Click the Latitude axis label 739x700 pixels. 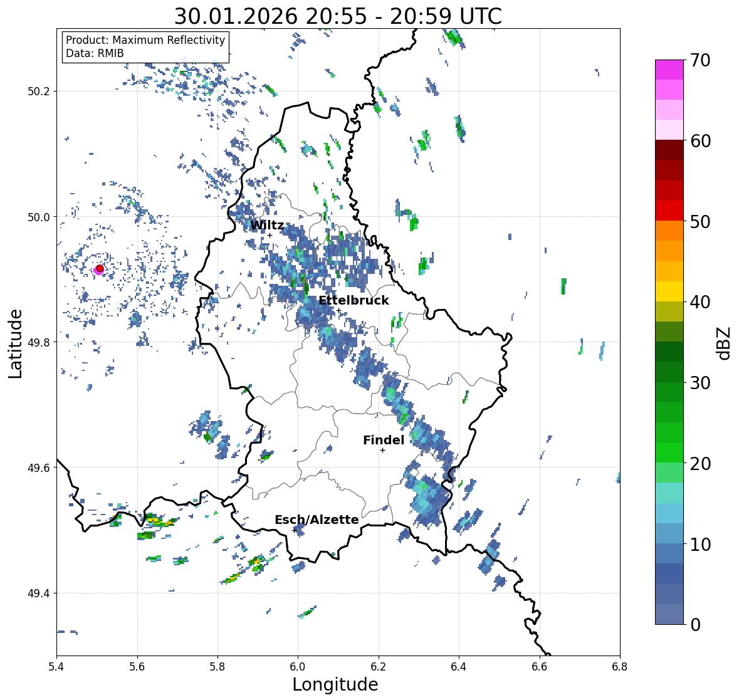click(15, 343)
